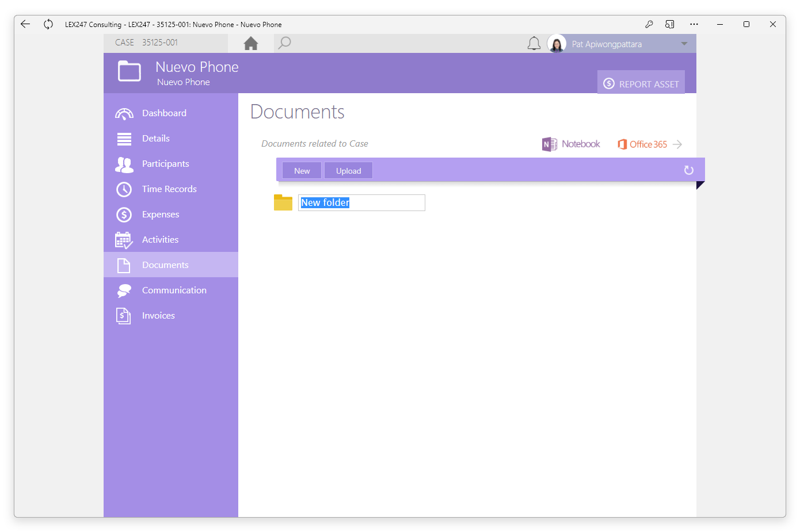The width and height of the screenshot is (800, 532).
Task: Open the three-dots more menu
Action: tap(694, 24)
